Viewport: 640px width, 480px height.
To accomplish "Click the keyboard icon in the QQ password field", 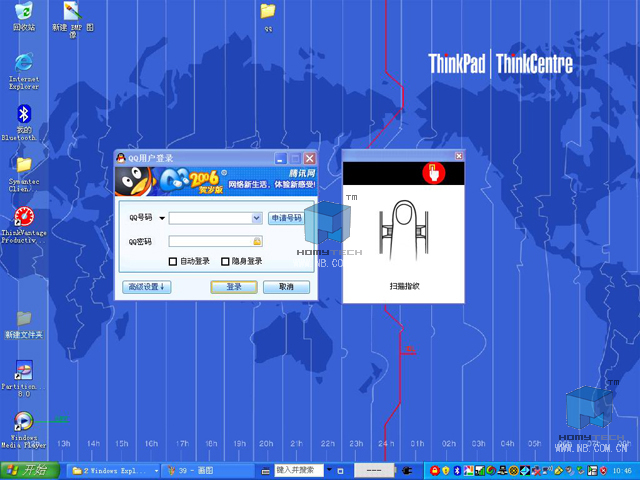I will click(x=257, y=241).
